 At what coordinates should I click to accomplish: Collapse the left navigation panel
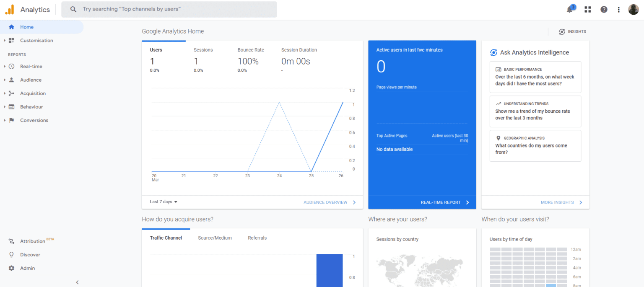point(77,282)
